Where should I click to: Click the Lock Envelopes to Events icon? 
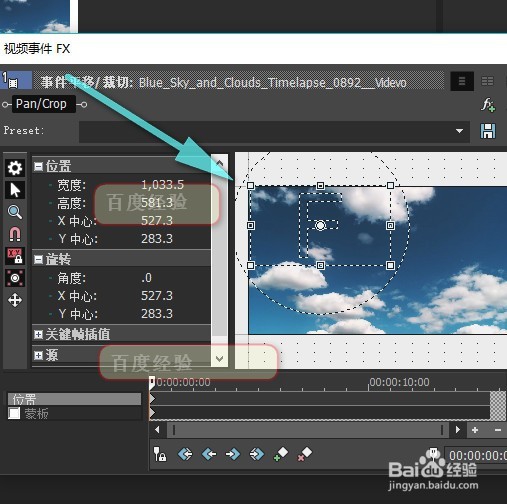[x=160, y=454]
